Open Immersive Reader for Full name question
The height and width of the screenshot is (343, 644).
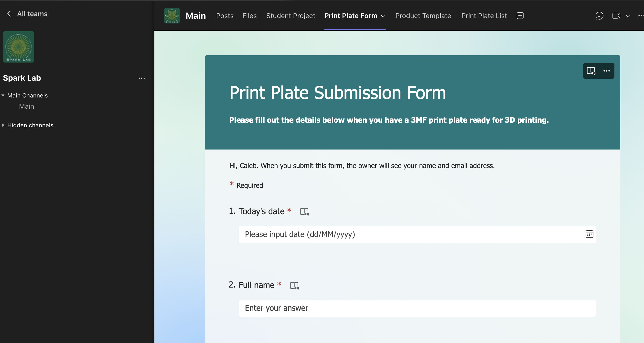click(295, 285)
